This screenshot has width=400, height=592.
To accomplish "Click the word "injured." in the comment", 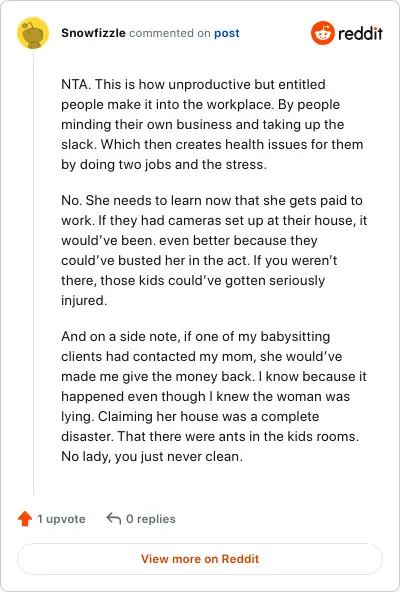I will click(84, 301).
